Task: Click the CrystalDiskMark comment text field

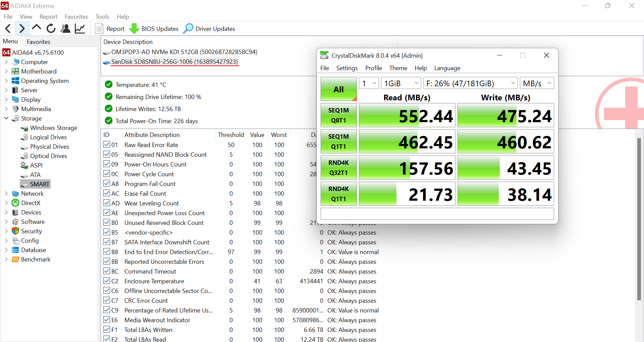Action: point(437,214)
